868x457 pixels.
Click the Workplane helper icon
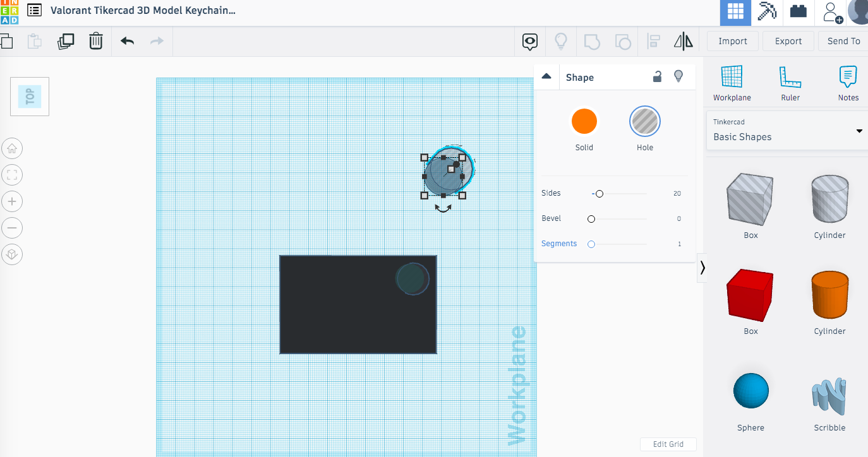732,83
